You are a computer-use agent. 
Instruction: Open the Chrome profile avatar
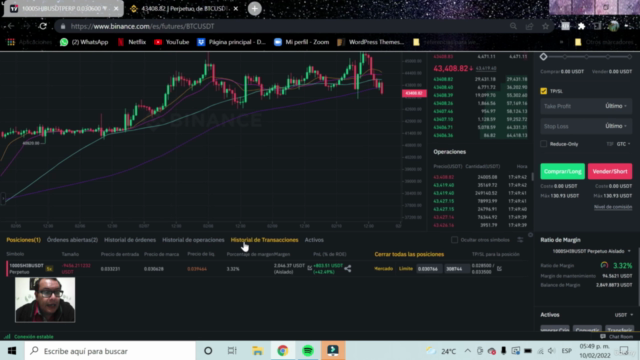(613, 26)
